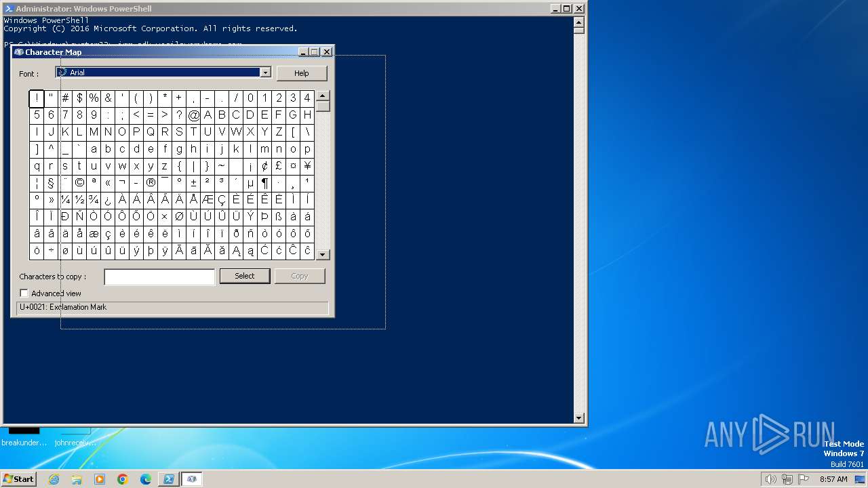The width and height of the screenshot is (868, 488).
Task: Select the plus-minus ± sign
Action: tap(193, 183)
